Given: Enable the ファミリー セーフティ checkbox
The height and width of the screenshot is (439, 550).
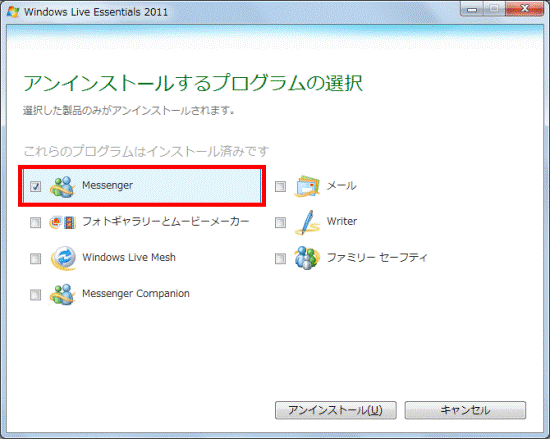Looking at the screenshot, I should (280, 258).
